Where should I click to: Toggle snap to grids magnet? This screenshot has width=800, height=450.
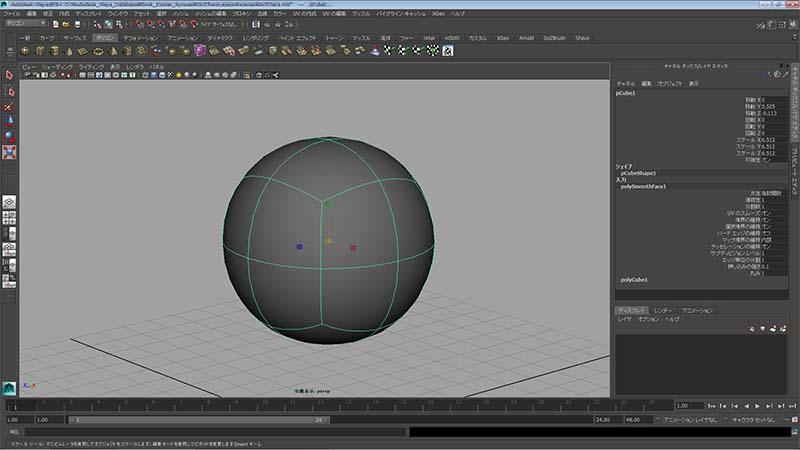pyautogui.click(x=139, y=24)
